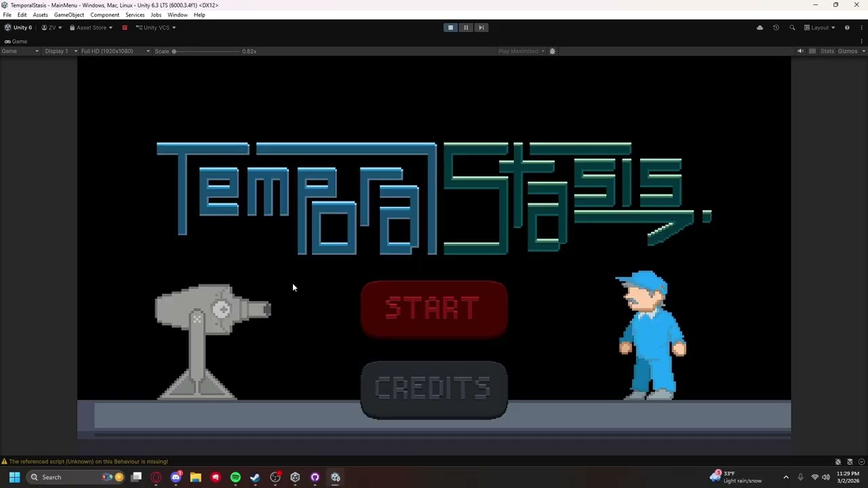Open GitHub Desktop from taskbar
Image resolution: width=868 pixels, height=488 pixels.
pyautogui.click(x=315, y=477)
